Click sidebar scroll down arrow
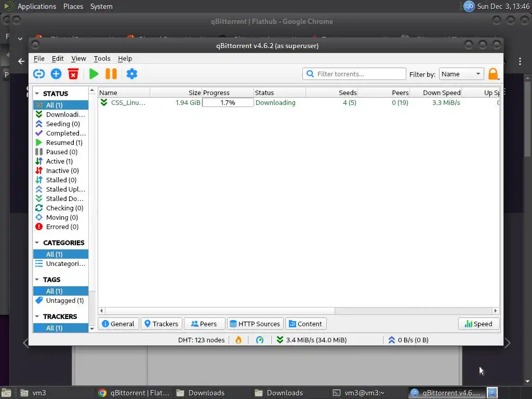532x399 pixels. (92, 328)
